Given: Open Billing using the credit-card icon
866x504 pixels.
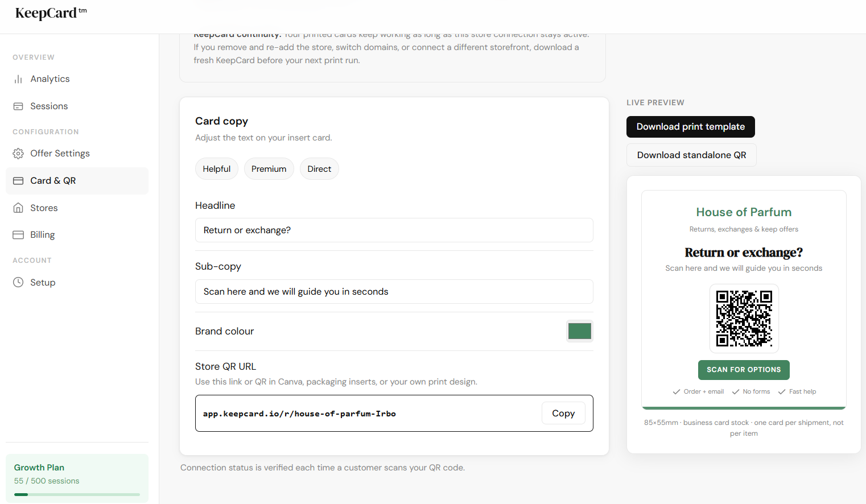Looking at the screenshot, I should [x=18, y=234].
